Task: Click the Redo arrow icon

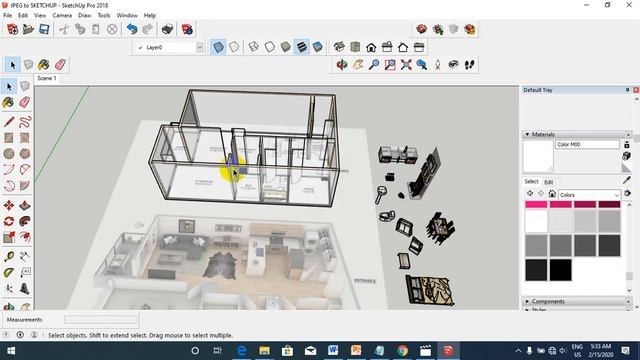Action: click(x=147, y=29)
